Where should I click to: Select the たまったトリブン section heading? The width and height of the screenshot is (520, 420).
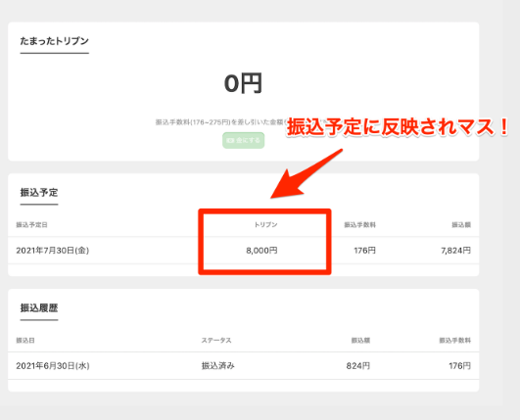coord(55,41)
